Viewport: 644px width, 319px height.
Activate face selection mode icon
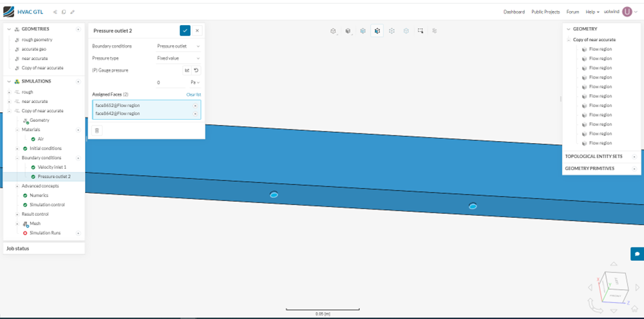(377, 31)
